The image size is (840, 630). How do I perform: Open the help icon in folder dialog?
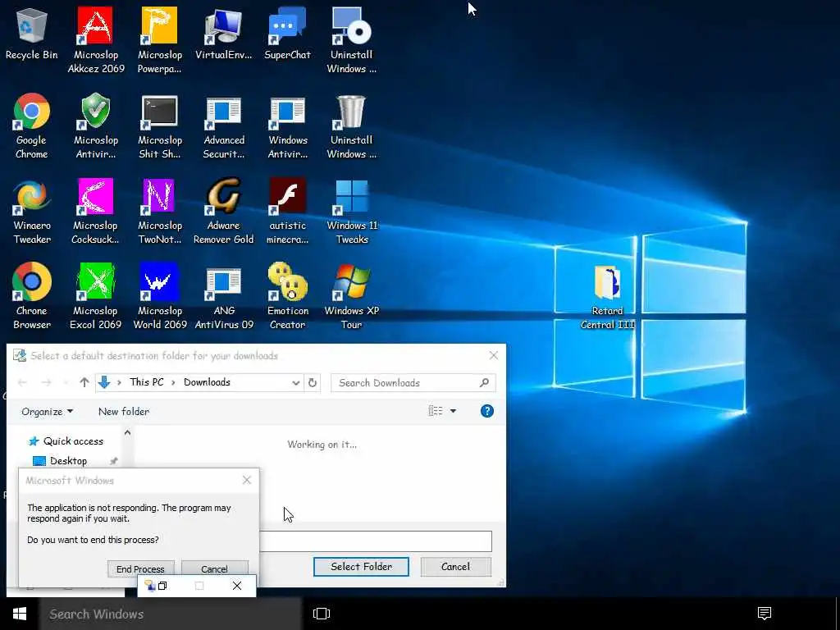(487, 411)
